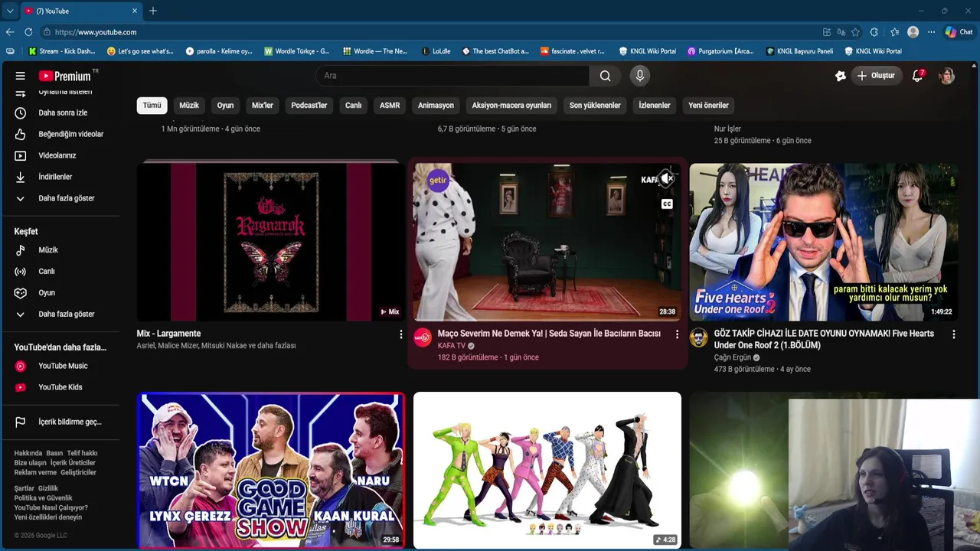Open the LoLdle bookmark
This screenshot has height=551, width=980.
click(436, 51)
